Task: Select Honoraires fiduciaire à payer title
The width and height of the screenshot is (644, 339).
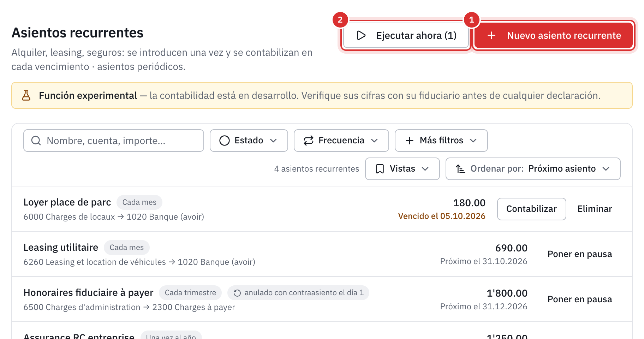Action: click(88, 293)
